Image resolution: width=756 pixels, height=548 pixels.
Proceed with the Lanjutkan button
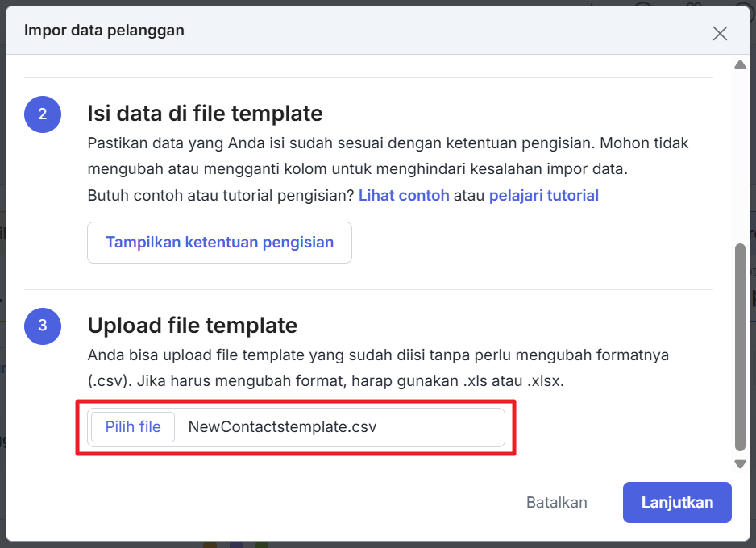point(677,502)
